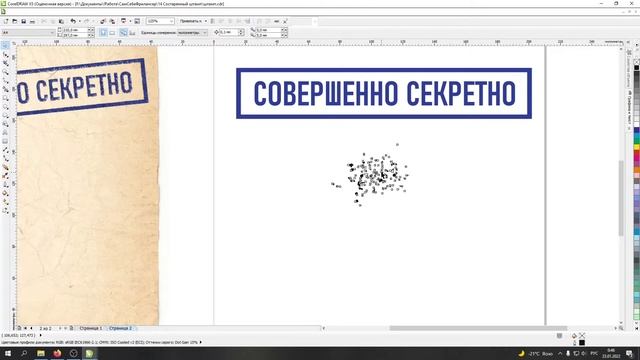Click the Save icon in the toolbar

click(24, 21)
